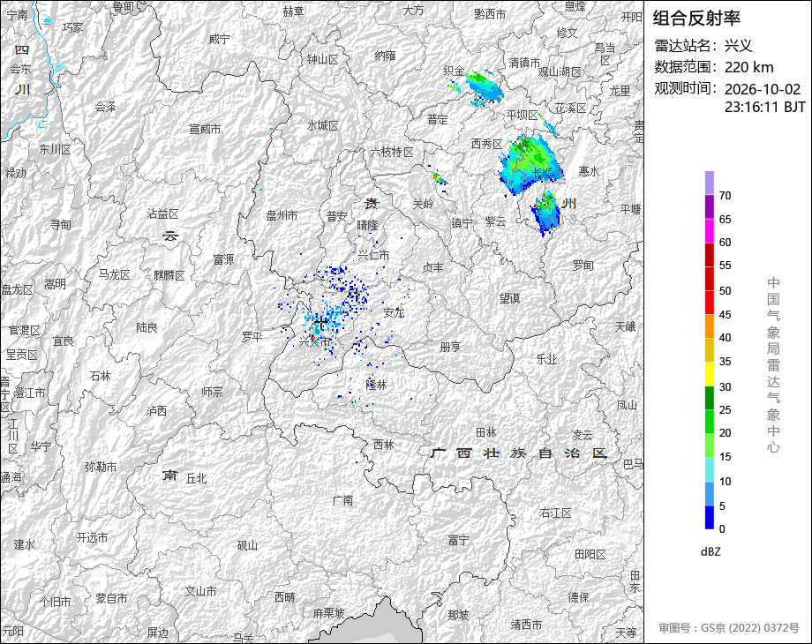Screen dimensions: 812x644
Task: Click the dBZ unit label under the legend
Action: point(710,552)
